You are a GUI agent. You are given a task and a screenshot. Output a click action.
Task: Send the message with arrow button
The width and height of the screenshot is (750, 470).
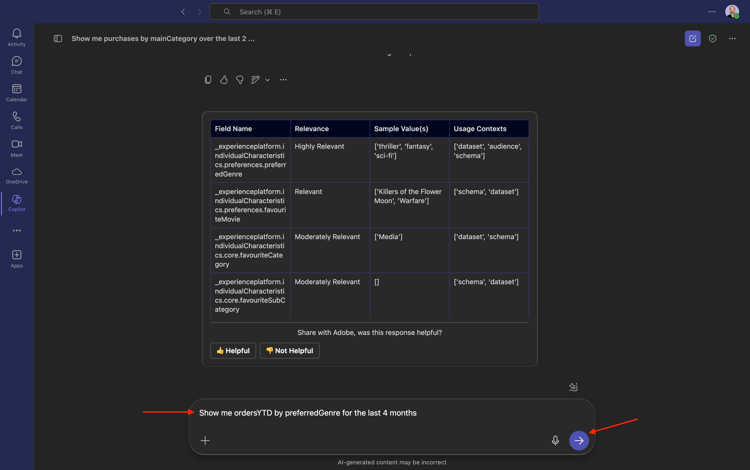tap(579, 440)
